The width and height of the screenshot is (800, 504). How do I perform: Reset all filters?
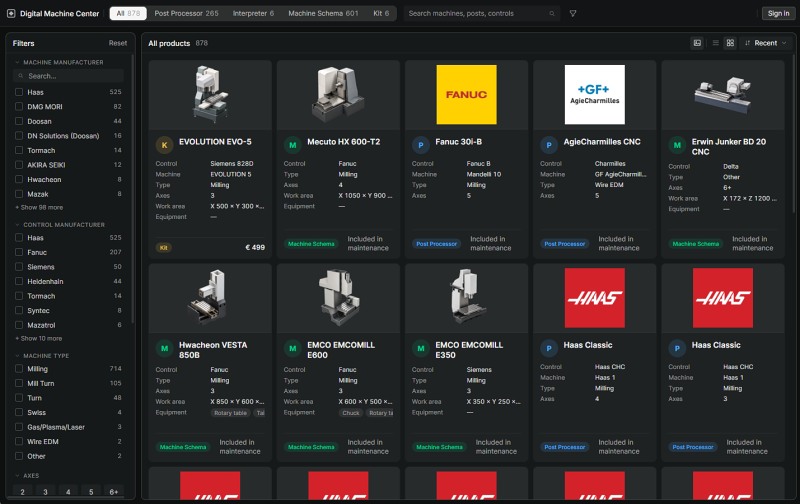point(117,43)
